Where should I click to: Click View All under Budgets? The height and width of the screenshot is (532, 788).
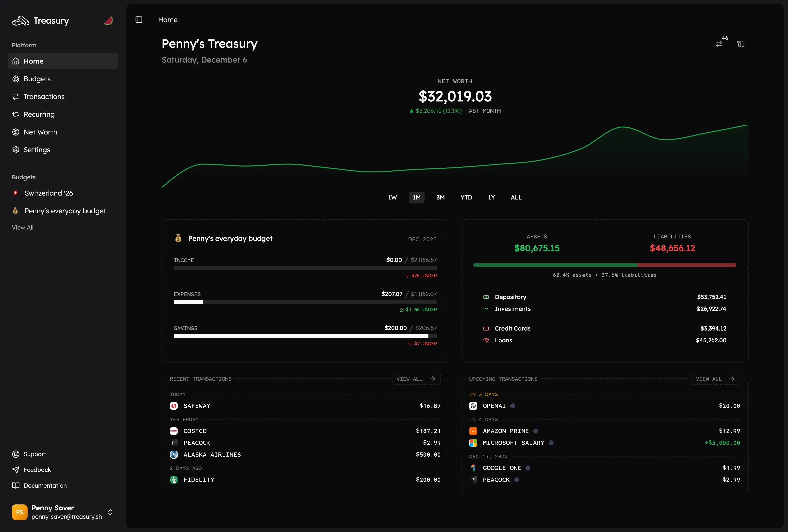(x=22, y=227)
